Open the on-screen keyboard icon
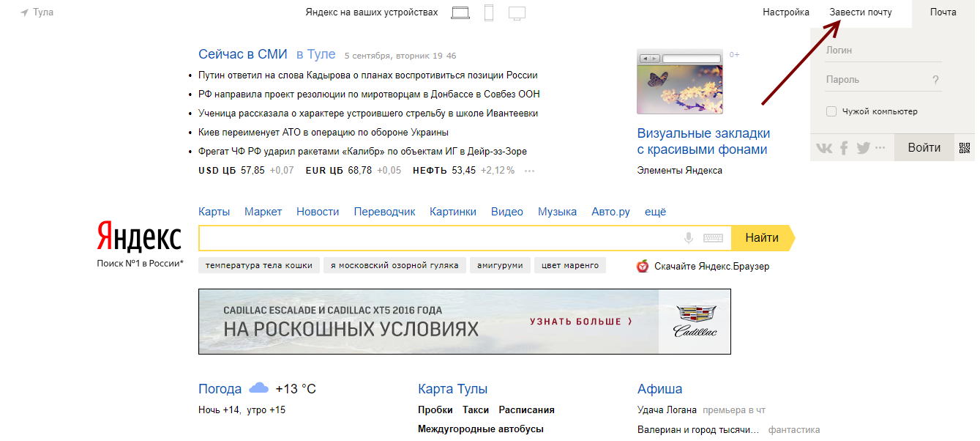The image size is (980, 441). 713,238
